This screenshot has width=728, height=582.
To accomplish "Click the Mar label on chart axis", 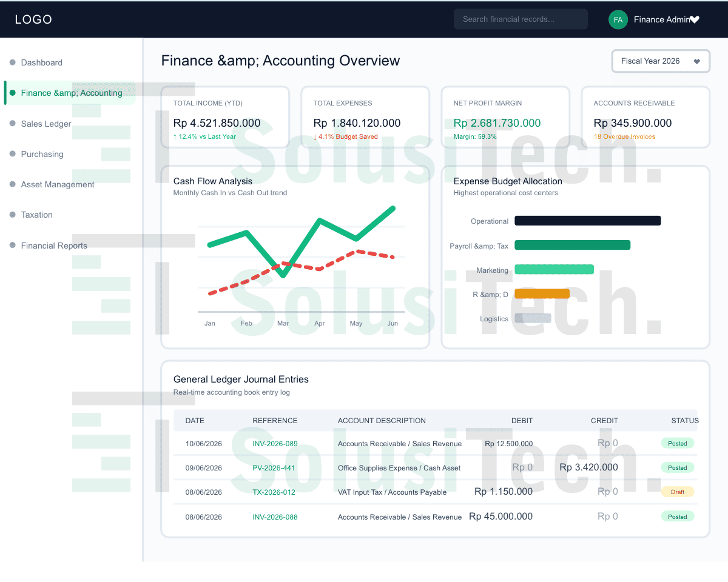I will coord(283,324).
